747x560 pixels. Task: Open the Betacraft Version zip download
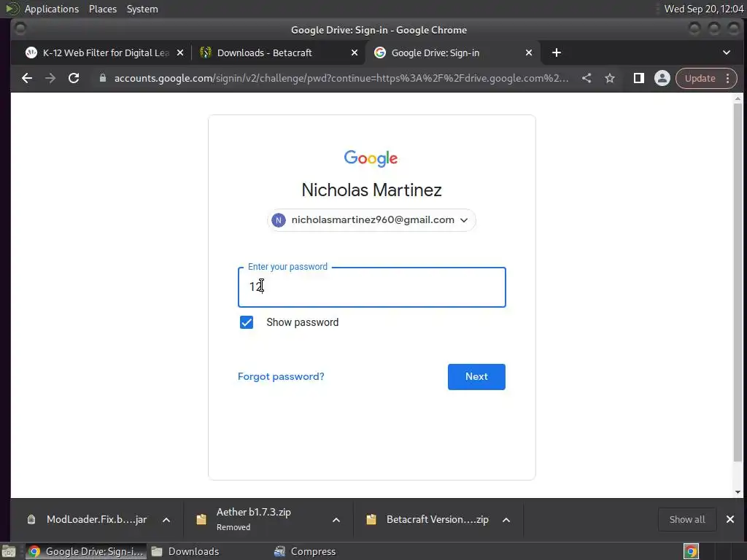pos(429,519)
